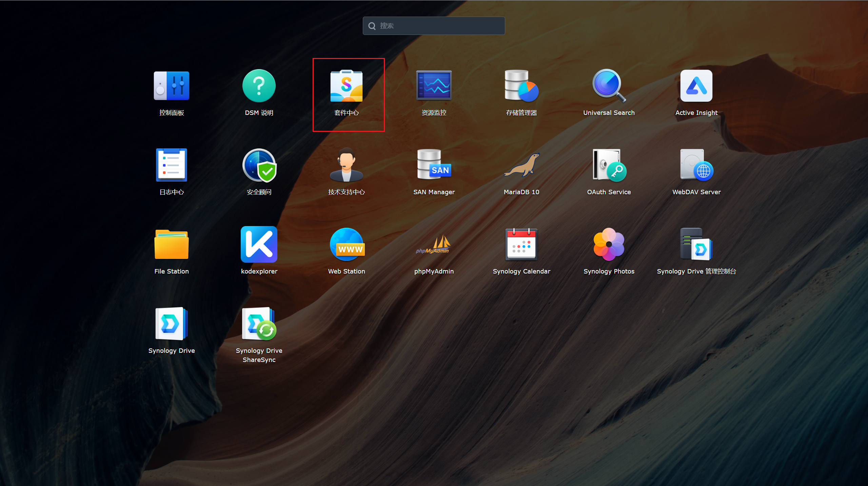Open the 控制面板 control panel icon
This screenshot has width=868, height=486.
(172, 86)
